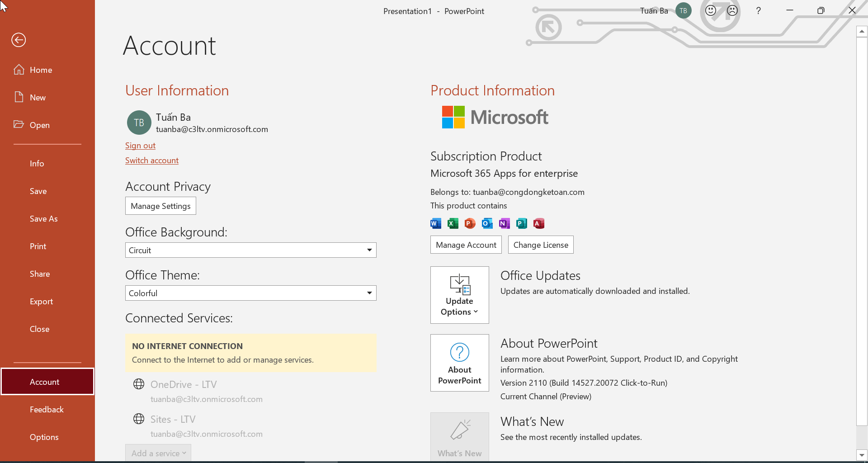Click the Manage Settings button
Viewport: 868px width, 463px height.
(160, 206)
